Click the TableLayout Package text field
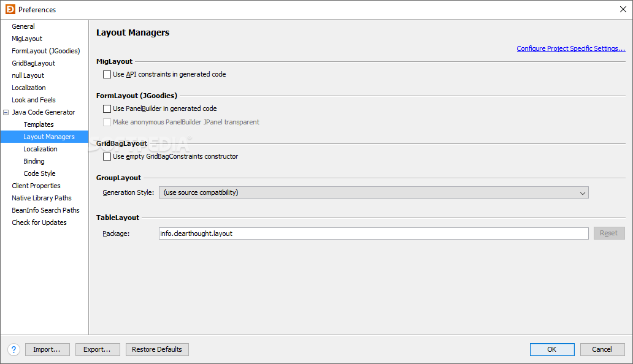633x364 pixels. [x=374, y=233]
